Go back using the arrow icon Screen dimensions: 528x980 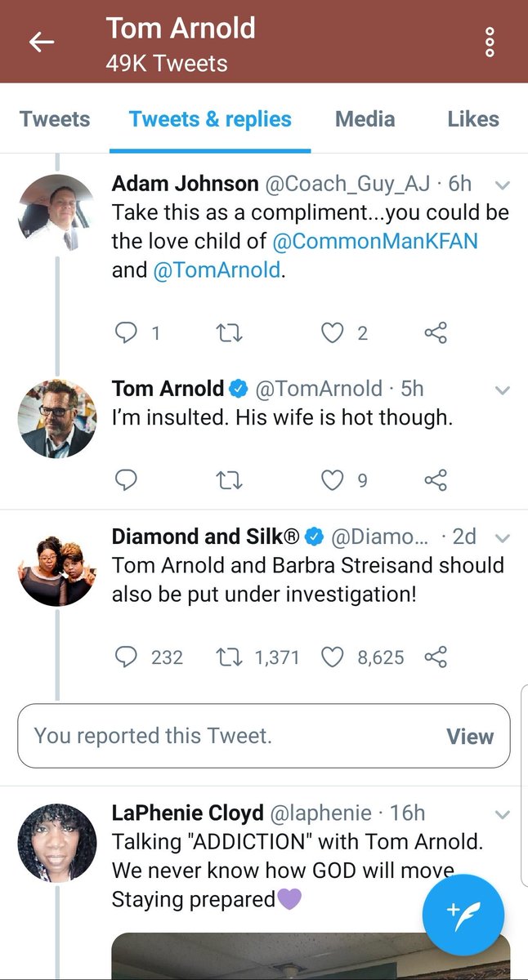pyautogui.click(x=41, y=42)
